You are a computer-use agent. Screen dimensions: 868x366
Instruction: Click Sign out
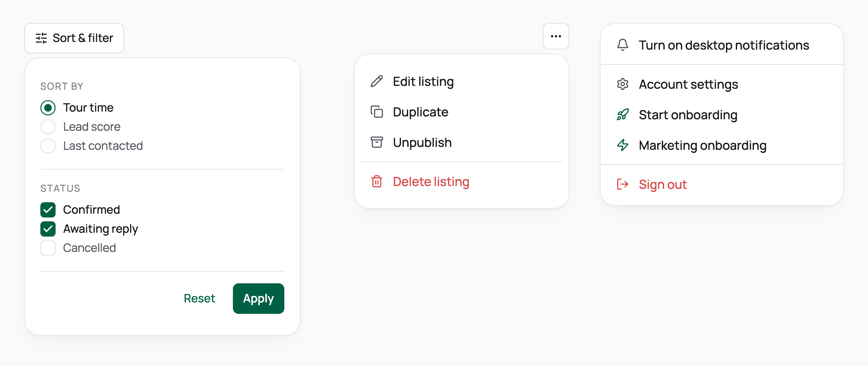tap(722, 184)
